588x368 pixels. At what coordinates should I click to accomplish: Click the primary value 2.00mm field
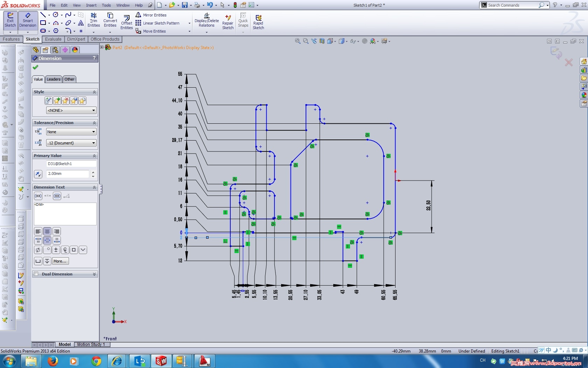[x=68, y=174]
